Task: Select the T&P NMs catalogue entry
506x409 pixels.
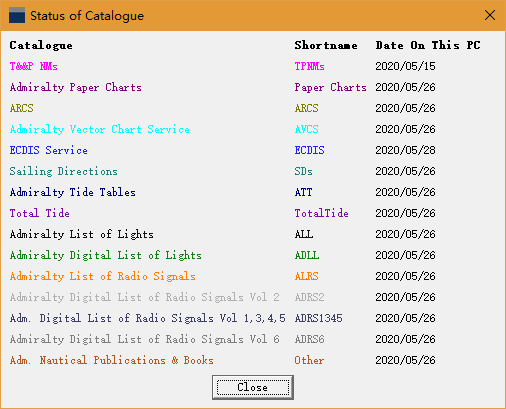Action: click(33, 66)
